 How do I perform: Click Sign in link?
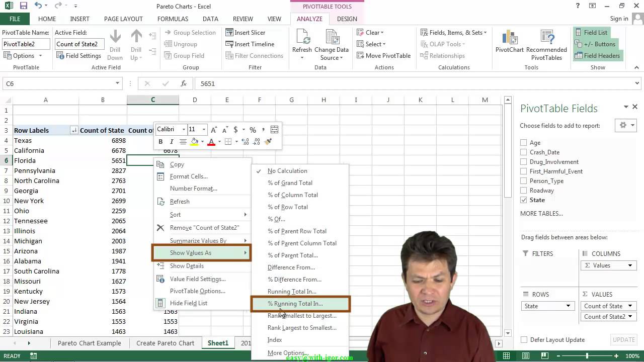click(x=619, y=19)
